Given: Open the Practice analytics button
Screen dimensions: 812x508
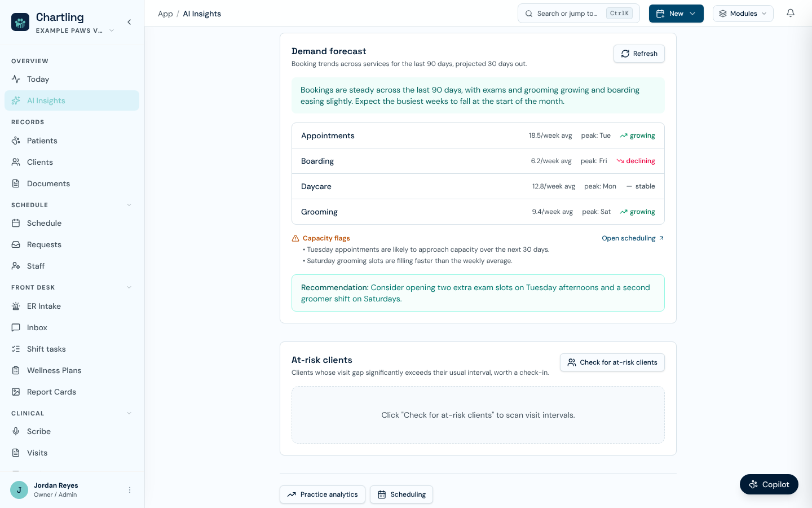Looking at the screenshot, I should tap(323, 494).
